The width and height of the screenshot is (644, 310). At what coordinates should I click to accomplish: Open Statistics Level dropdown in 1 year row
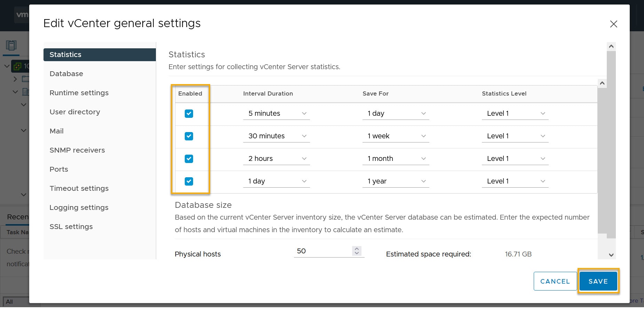pos(515,181)
